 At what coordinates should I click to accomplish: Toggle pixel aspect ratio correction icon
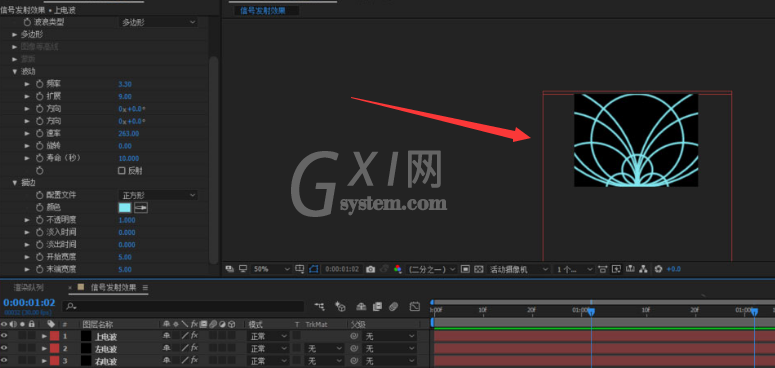[x=603, y=269]
